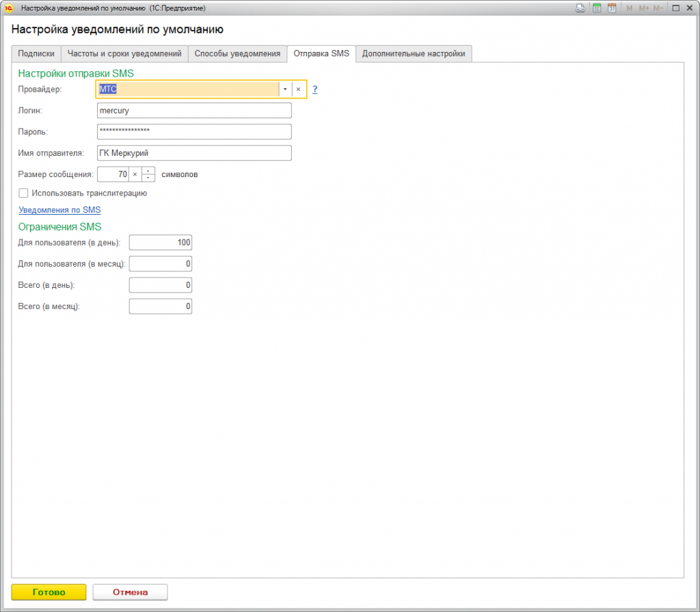Click into the Логин input field
The width and height of the screenshot is (700, 612).
tap(194, 110)
